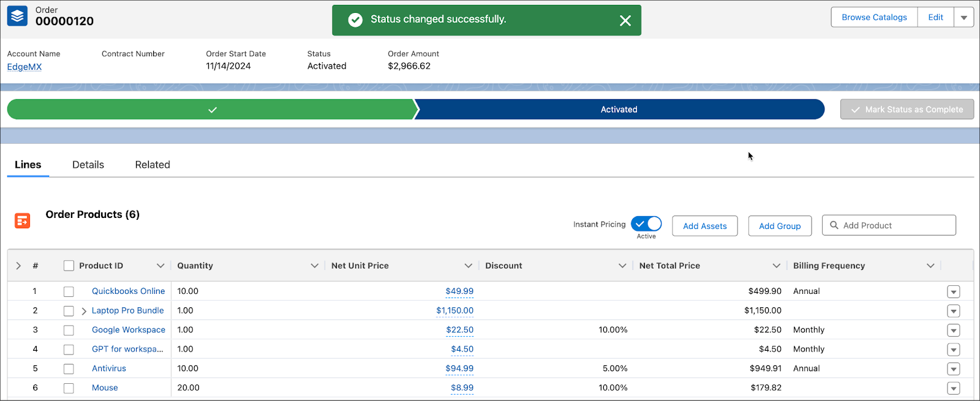The image size is (980, 401).
Task: Toggle Instant Pricing switch
Action: (x=646, y=224)
